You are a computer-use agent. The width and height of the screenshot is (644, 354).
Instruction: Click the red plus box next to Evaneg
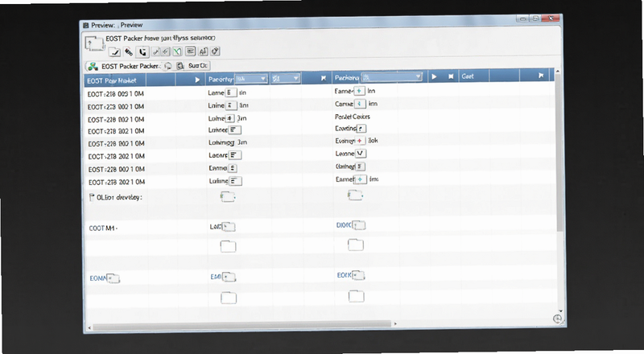click(360, 141)
